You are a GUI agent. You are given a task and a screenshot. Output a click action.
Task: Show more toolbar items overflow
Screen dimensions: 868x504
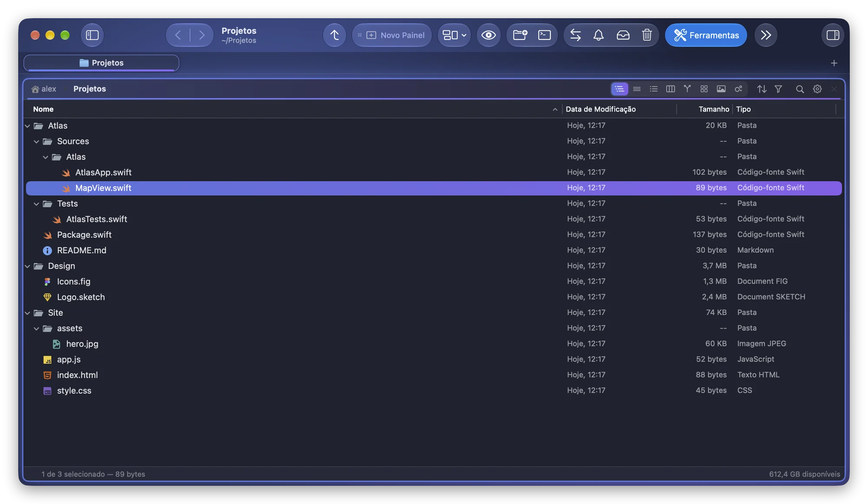766,35
